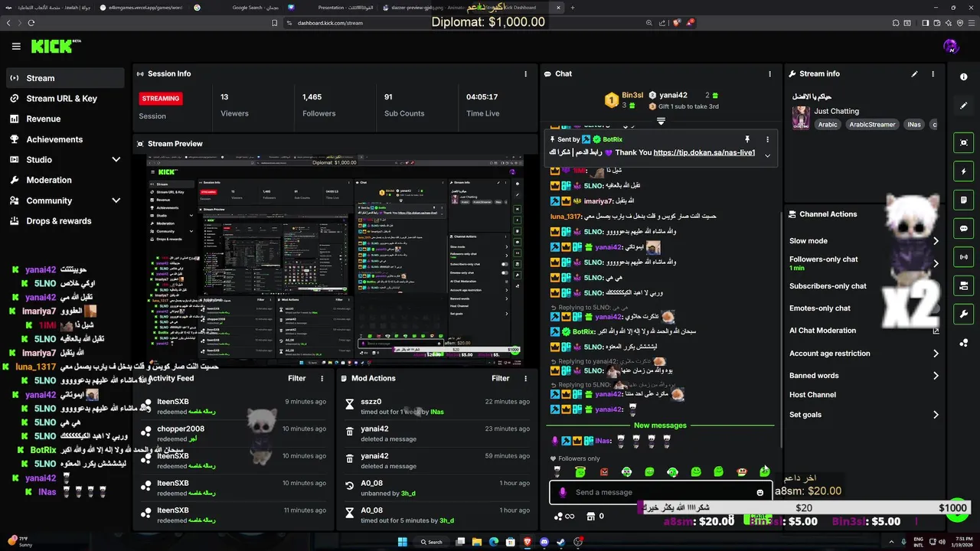Expand the pinned BotRix message chevron
The image size is (980, 551).
point(767,155)
